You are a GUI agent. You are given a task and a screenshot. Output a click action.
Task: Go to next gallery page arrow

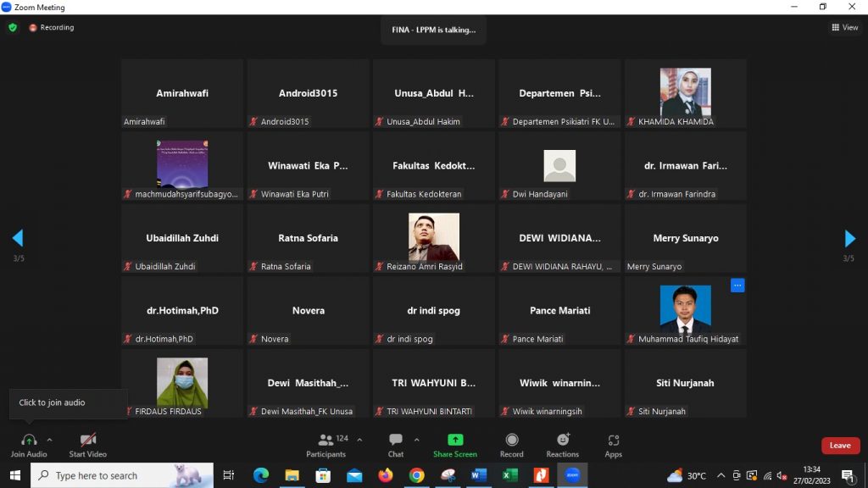(849, 238)
